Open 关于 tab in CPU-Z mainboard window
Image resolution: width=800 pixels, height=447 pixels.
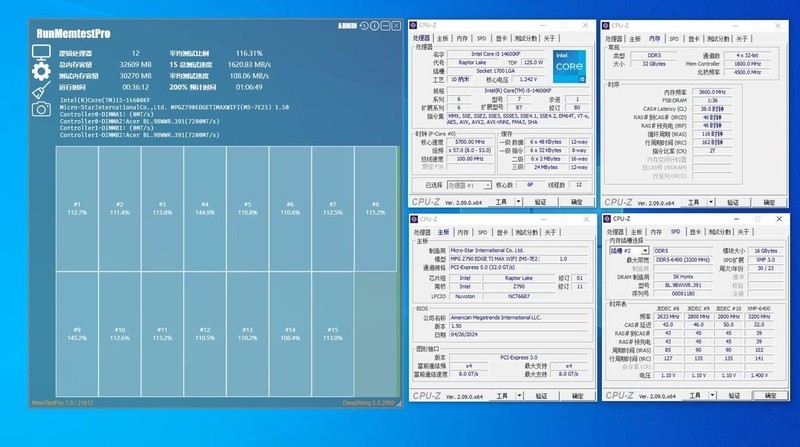pyautogui.click(x=550, y=232)
